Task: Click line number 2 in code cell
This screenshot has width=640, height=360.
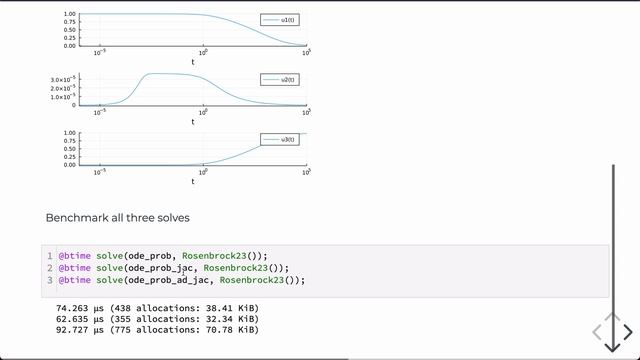Action: [x=50, y=268]
